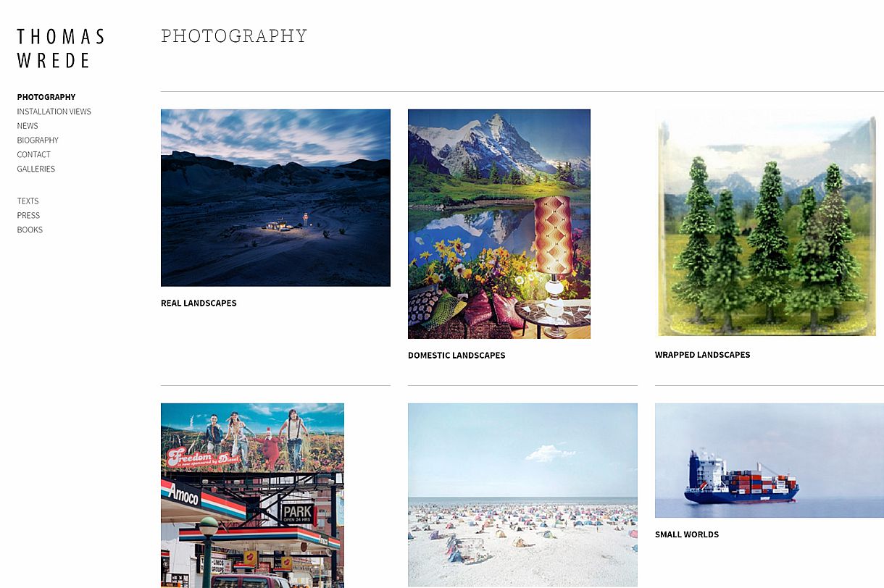The height and width of the screenshot is (588, 884).
Task: Open the Texts page
Action: (x=28, y=201)
